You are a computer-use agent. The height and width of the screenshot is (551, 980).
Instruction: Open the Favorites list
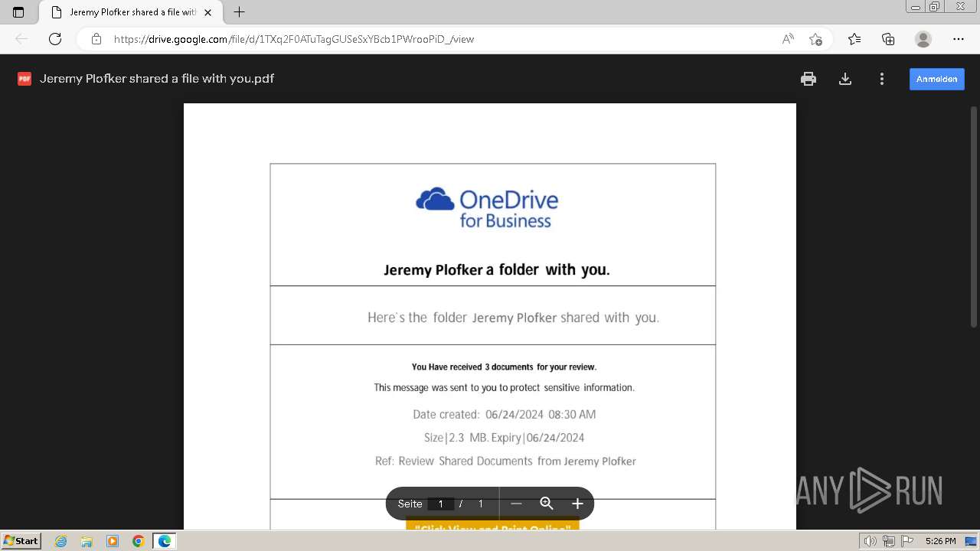pyautogui.click(x=854, y=39)
